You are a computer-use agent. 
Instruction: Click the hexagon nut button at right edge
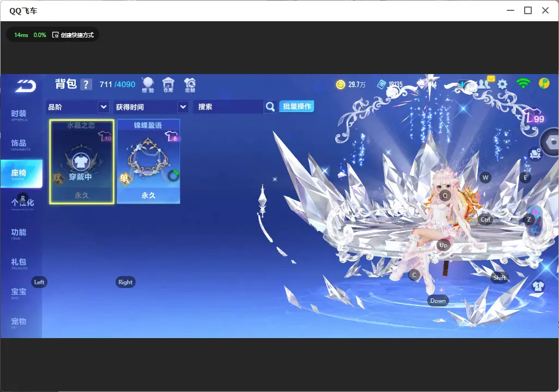(x=551, y=142)
